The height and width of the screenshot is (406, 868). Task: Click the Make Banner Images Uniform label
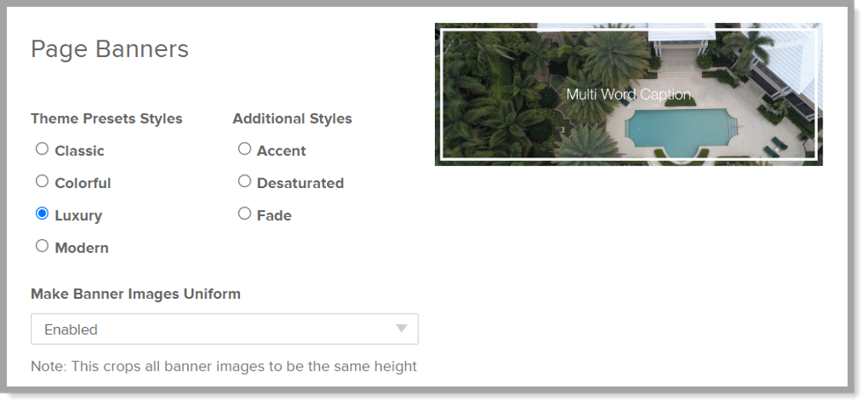tap(135, 294)
